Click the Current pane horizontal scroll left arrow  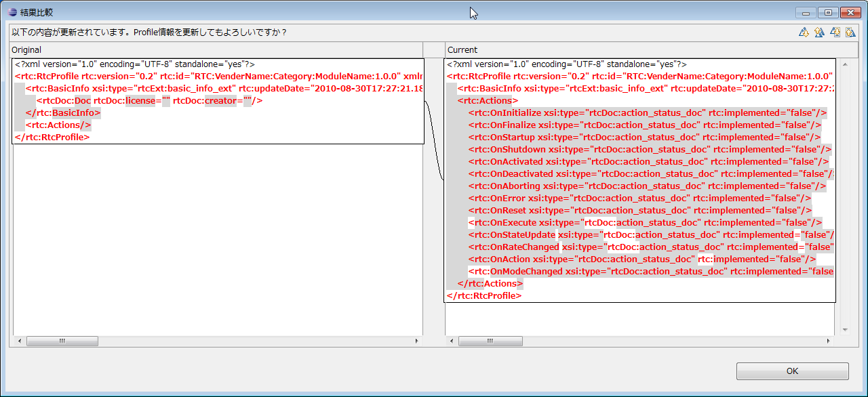452,341
